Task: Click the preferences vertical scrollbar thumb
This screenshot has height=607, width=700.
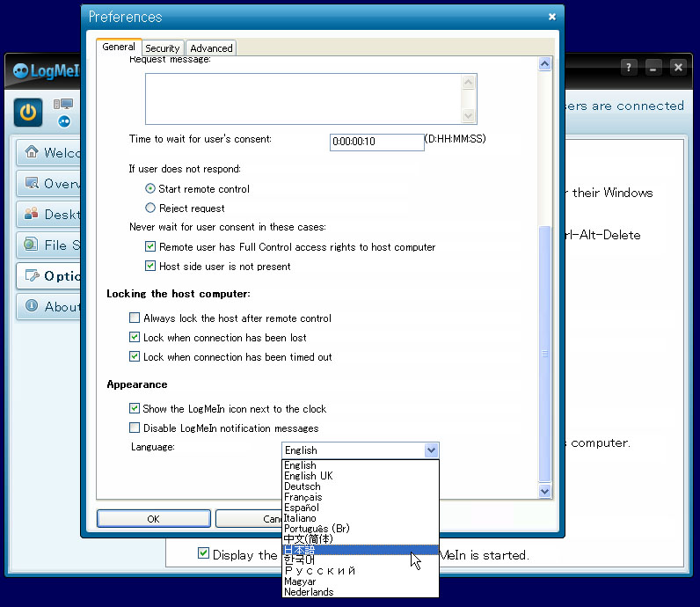Action: click(x=544, y=354)
